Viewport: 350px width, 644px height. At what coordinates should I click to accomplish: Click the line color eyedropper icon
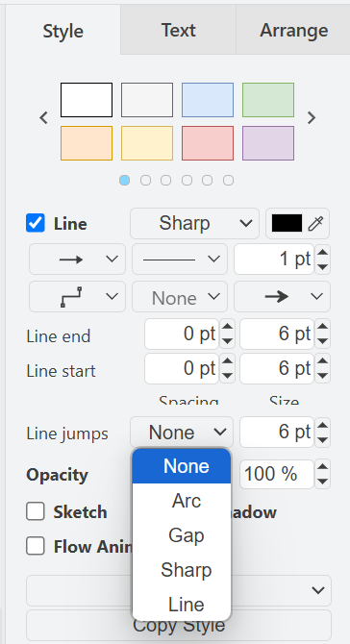[x=315, y=223]
